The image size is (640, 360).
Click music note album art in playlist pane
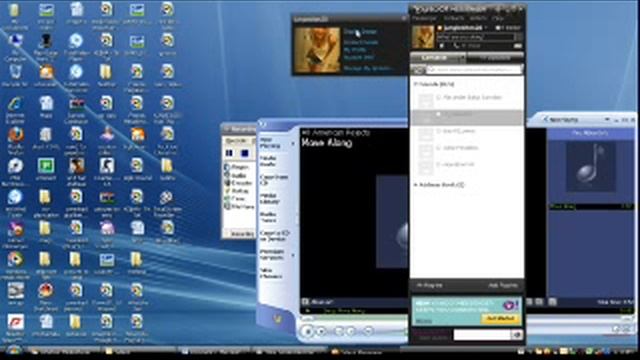tap(591, 167)
